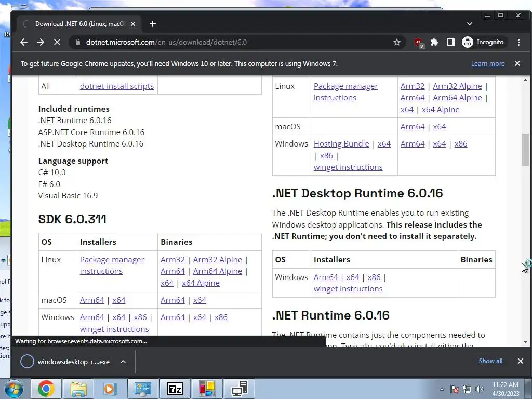Download the ASP.NET Core Windows x86 binary
The image size is (532, 399).
461,144
